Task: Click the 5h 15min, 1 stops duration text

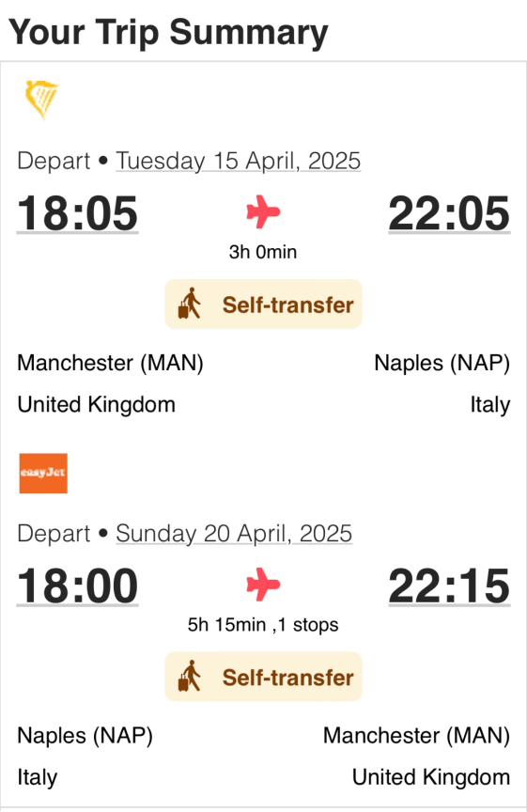Action: [x=263, y=625]
